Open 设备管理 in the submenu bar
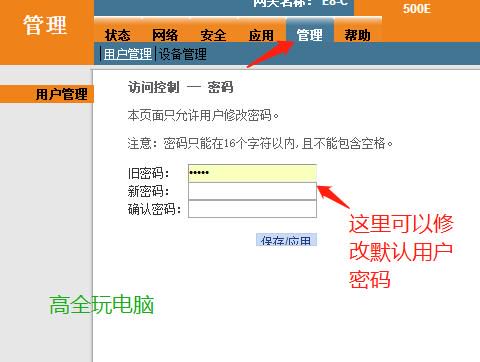The width and height of the screenshot is (480, 362). tap(183, 54)
